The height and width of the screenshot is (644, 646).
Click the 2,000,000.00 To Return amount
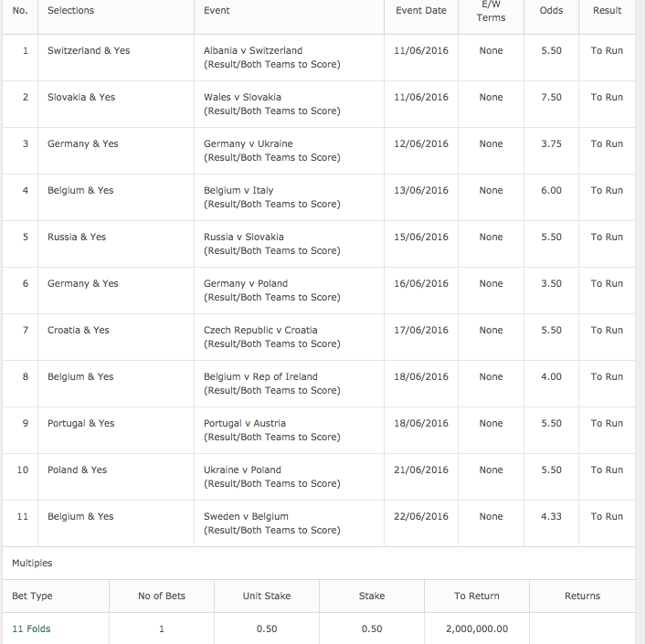pos(477,628)
